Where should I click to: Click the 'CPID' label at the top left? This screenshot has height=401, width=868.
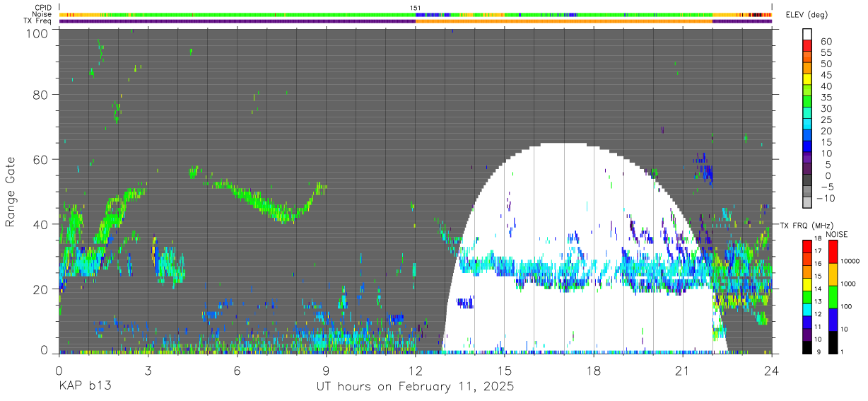pyautogui.click(x=44, y=8)
